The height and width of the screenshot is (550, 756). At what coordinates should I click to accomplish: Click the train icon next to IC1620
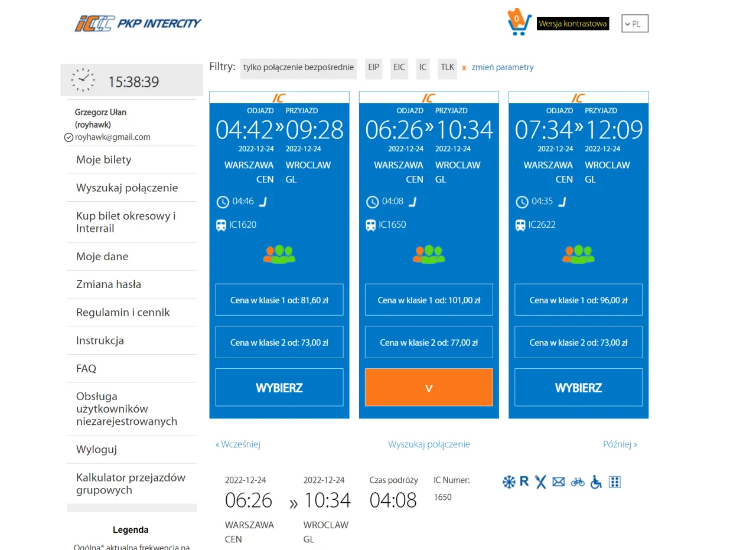(223, 225)
